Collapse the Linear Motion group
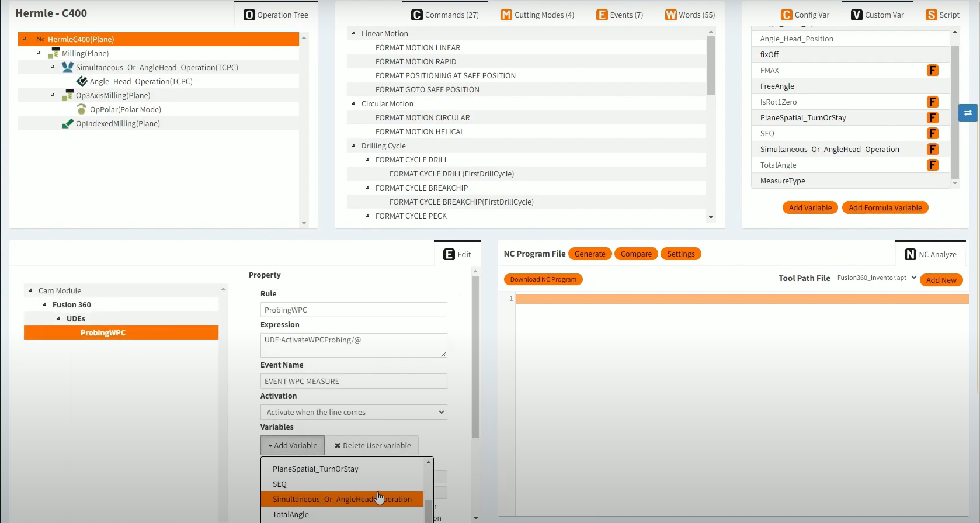 (x=354, y=33)
